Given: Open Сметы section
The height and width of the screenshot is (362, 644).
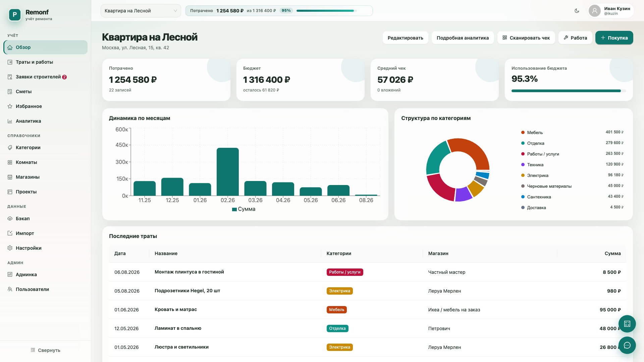Looking at the screenshot, I should click(46, 92).
